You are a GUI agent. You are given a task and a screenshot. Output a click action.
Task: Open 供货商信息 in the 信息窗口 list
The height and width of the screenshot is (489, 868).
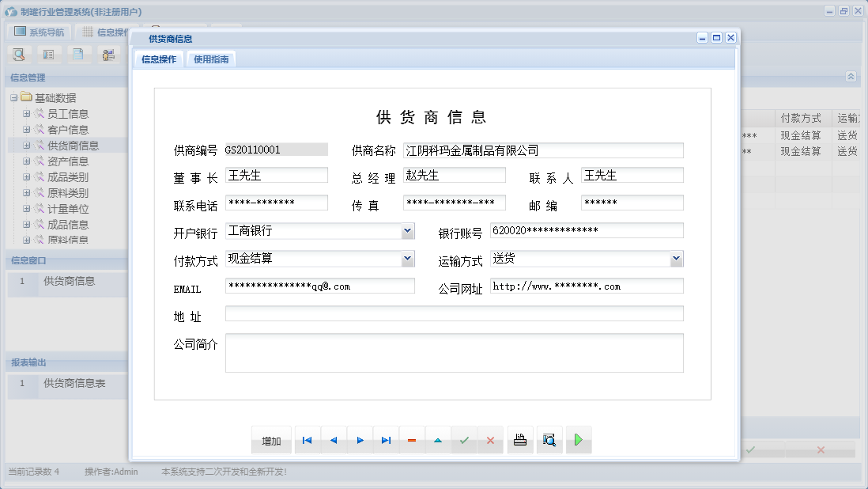70,282
